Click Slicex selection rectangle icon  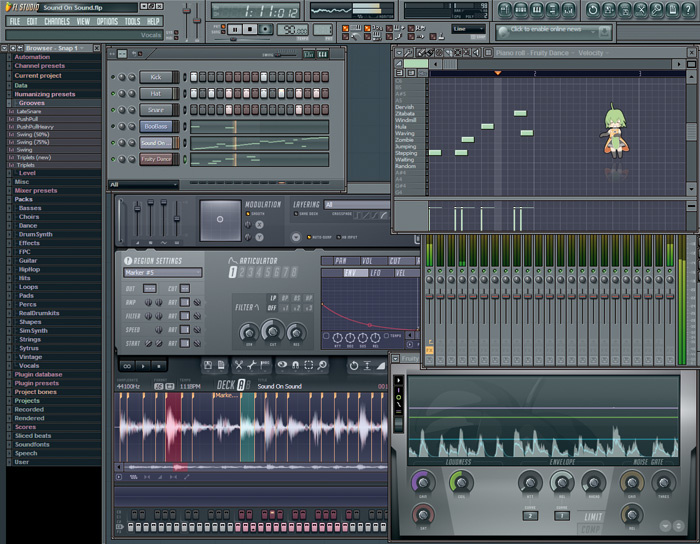coord(308,365)
